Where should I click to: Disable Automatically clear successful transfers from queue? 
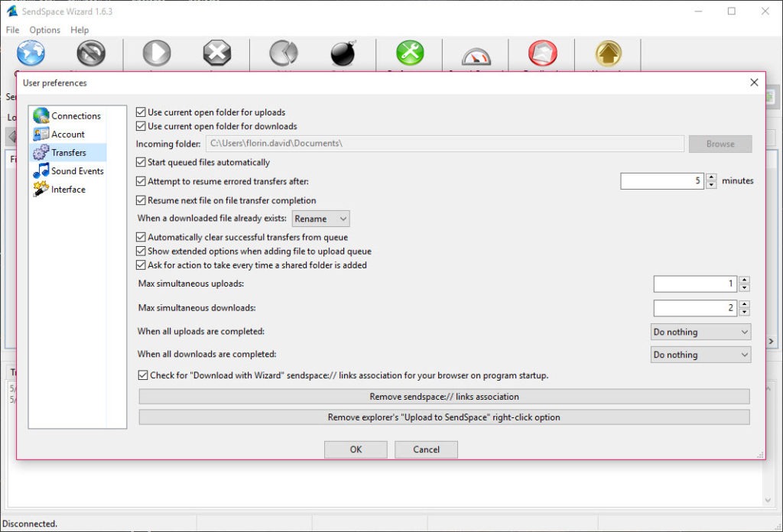[141, 236]
